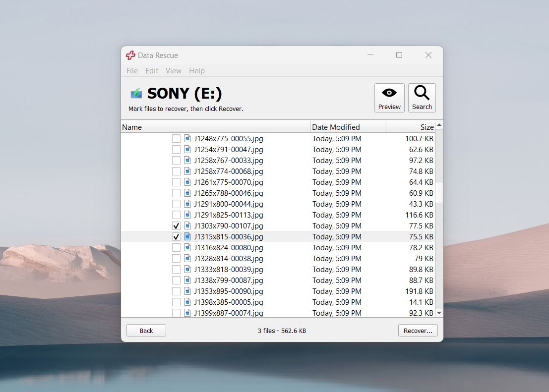
Task: Click the 116.6 KB size value
Action: pyautogui.click(x=419, y=215)
